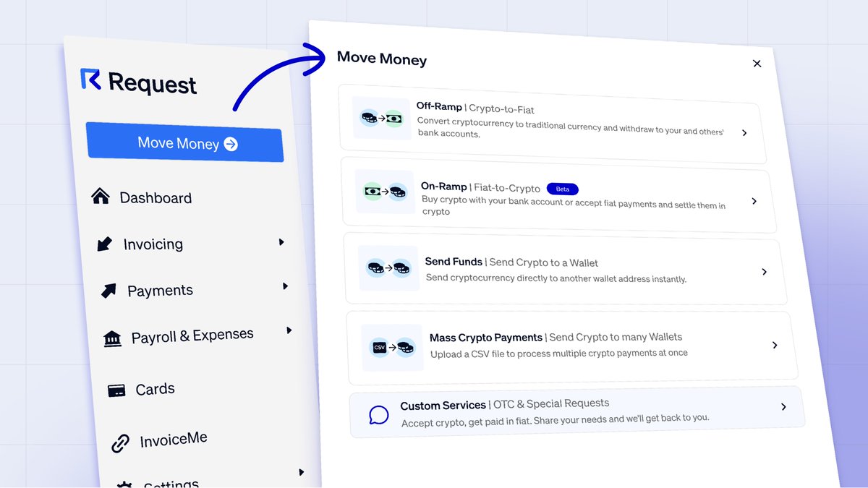Click the Mass Crypto Payments title text
Viewport: 868px width, 488px height.
[486, 338]
